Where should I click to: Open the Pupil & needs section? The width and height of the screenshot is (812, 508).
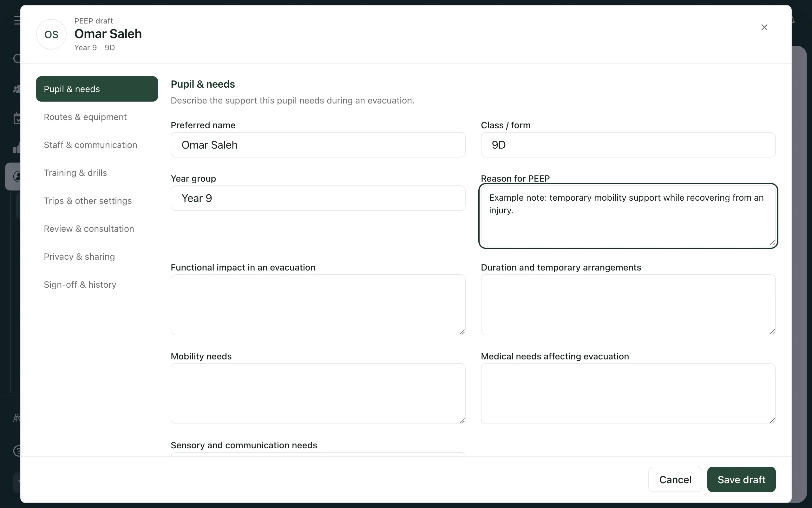(97, 89)
